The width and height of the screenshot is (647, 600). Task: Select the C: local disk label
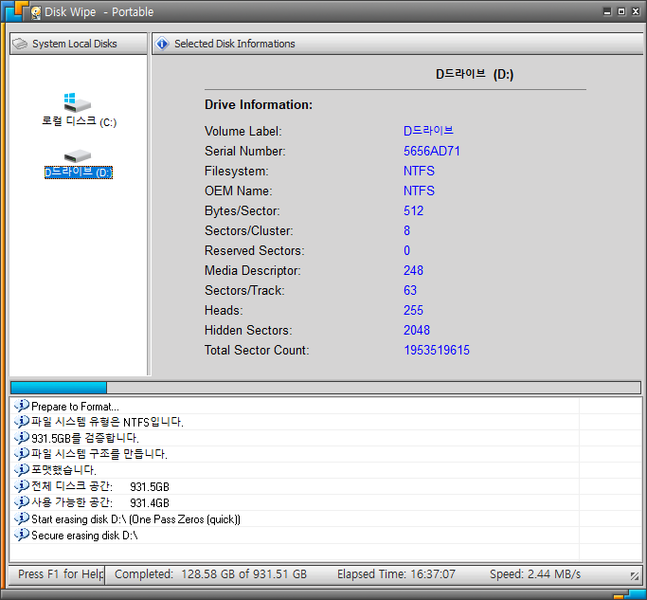[79, 121]
